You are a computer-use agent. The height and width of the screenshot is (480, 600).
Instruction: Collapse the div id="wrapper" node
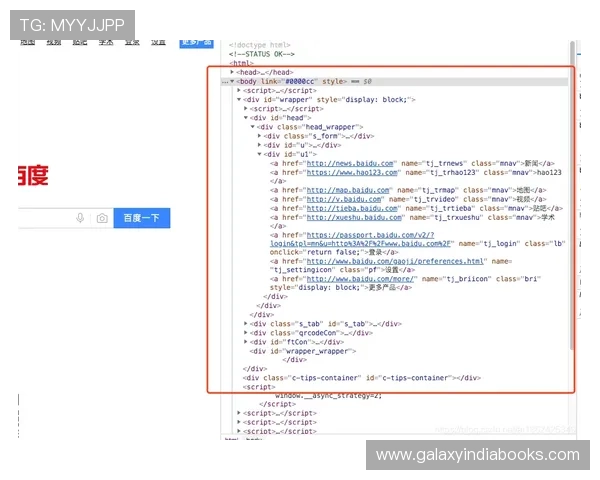239,100
